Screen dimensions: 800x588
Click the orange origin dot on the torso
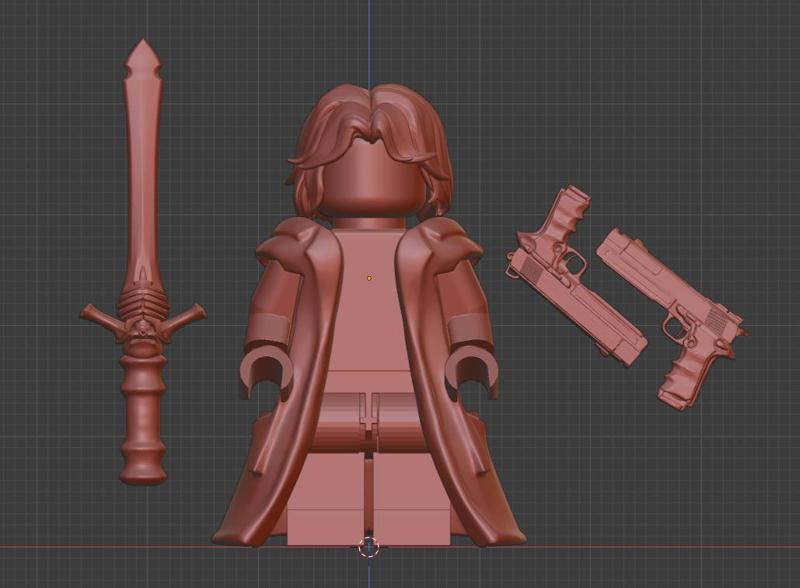(369, 278)
